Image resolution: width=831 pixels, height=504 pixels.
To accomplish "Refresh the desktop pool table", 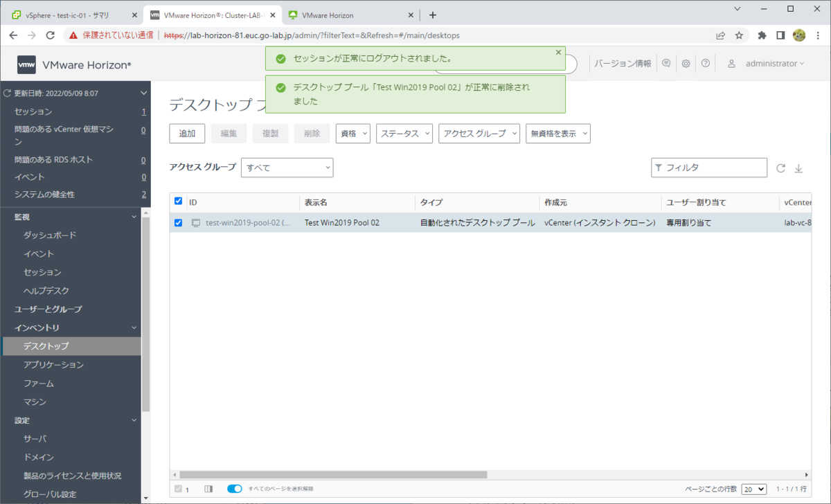I will click(780, 168).
